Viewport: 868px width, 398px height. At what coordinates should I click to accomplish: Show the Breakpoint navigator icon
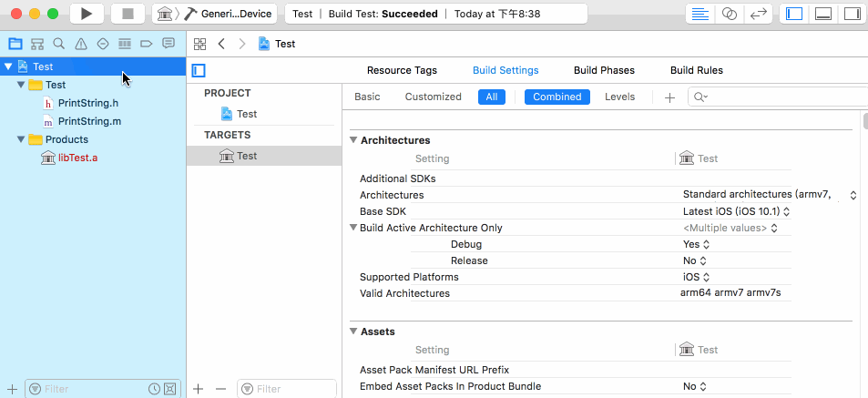pos(146,44)
